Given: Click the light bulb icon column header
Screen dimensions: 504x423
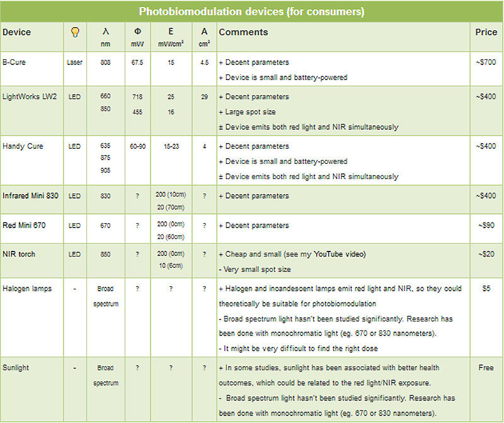Looking at the screenshot, I should pyautogui.click(x=75, y=32).
